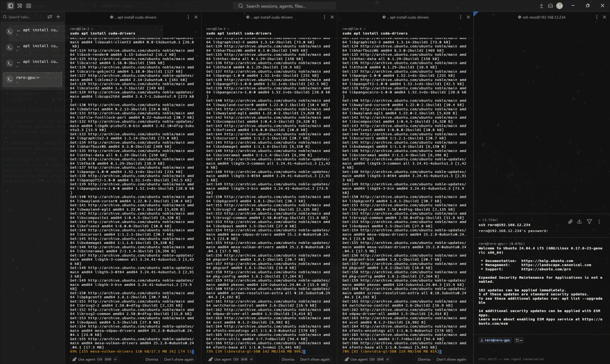Click the download update icon in title bar
The height and width of the screenshot is (364, 610).
pos(541,6)
